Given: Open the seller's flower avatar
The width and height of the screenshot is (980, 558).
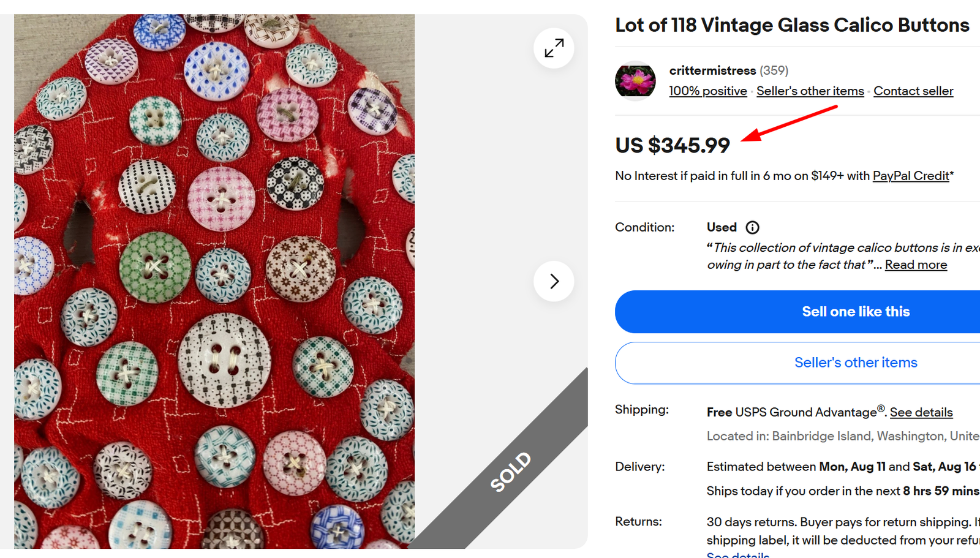Looking at the screenshot, I should click(x=635, y=80).
